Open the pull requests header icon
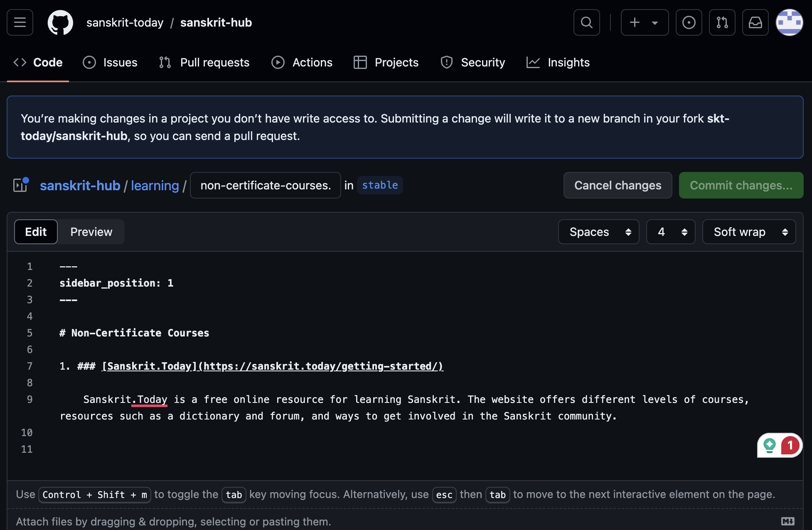 click(x=722, y=22)
